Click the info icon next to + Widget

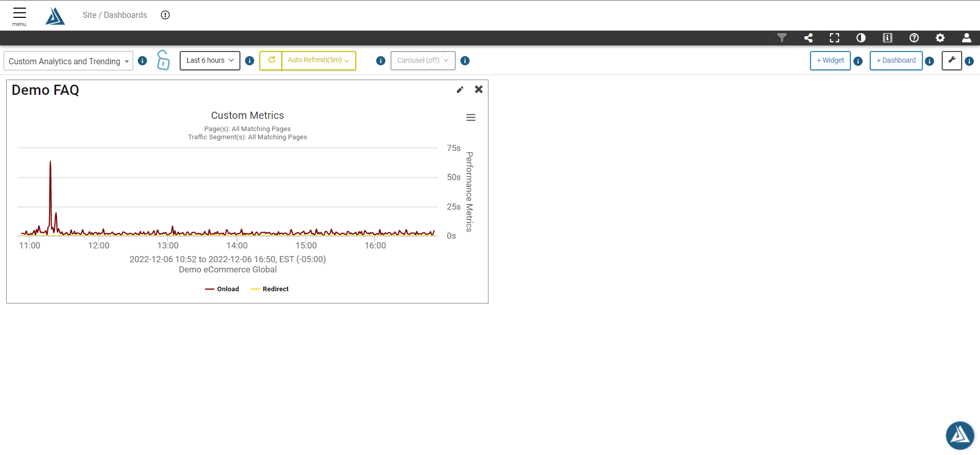point(858,61)
